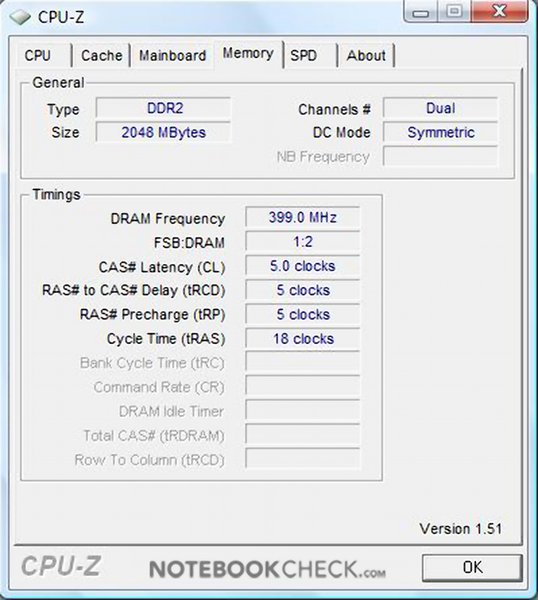Click the 5.0 clocks CAS Latency value
This screenshot has height=600, width=538.
pos(303,266)
